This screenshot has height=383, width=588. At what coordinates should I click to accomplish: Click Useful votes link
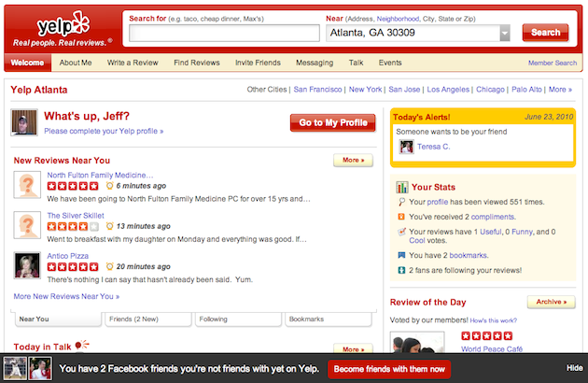coord(491,232)
